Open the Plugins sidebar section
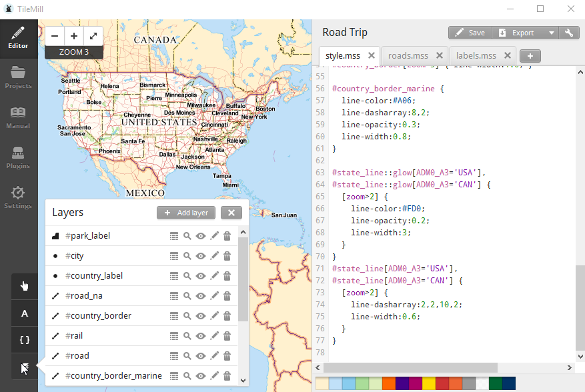This screenshot has width=585, height=392. [19, 157]
